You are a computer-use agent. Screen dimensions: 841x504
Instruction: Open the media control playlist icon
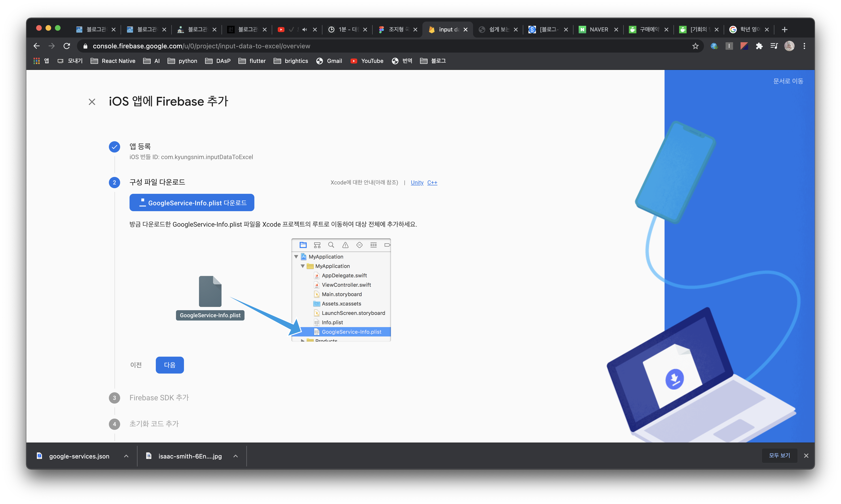[774, 46]
